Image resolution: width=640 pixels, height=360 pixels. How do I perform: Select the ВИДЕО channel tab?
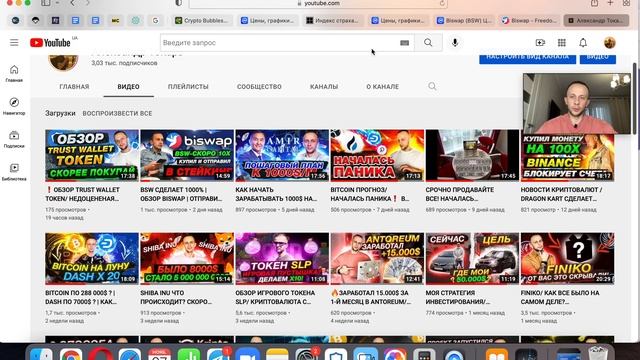click(x=129, y=87)
